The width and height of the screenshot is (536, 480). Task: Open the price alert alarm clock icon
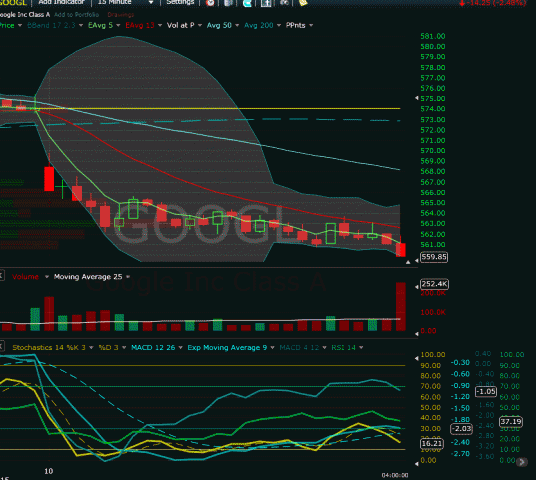(210, 3)
